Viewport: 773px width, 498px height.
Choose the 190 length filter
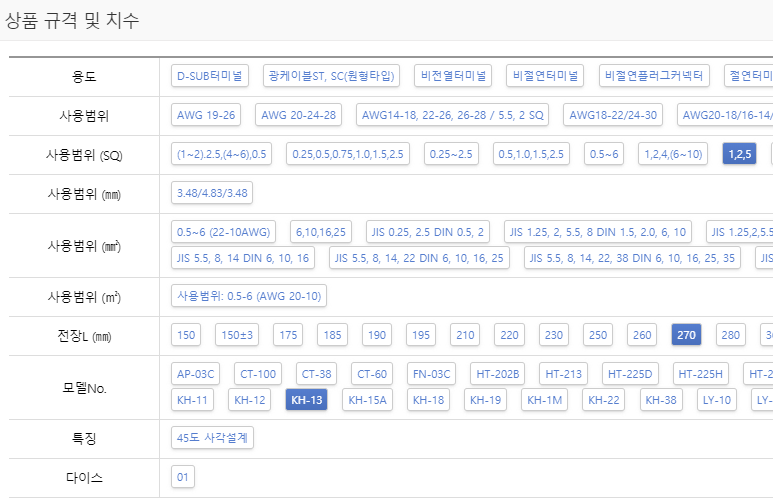(377, 335)
